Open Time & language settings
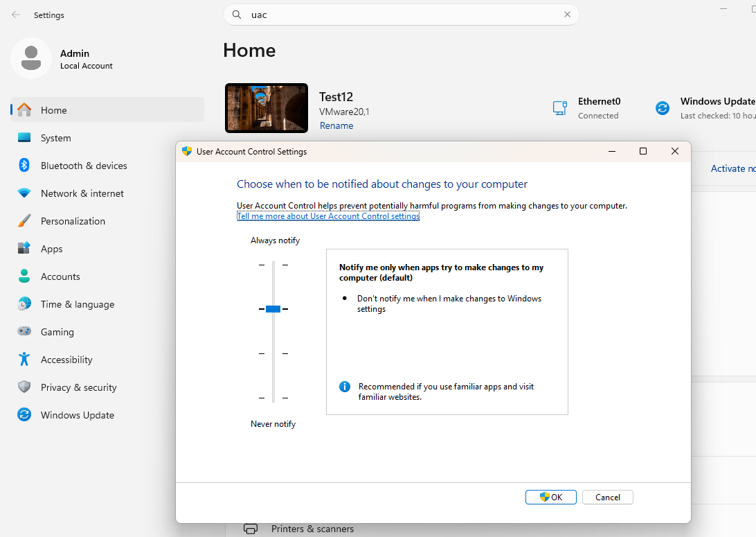The width and height of the screenshot is (756, 537). click(x=107, y=304)
